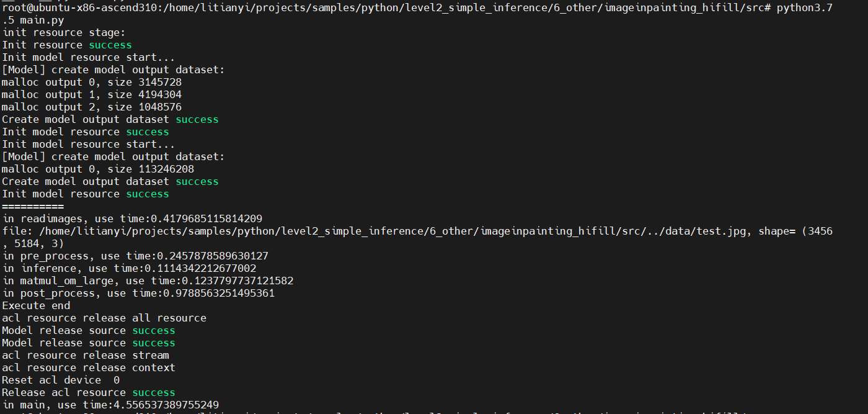
Task: Click the 'malloc output 2, size 1048576' line
Action: point(92,107)
